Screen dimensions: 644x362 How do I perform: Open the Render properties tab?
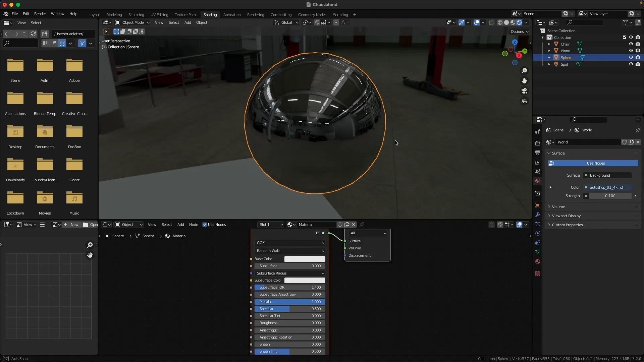[x=538, y=143]
